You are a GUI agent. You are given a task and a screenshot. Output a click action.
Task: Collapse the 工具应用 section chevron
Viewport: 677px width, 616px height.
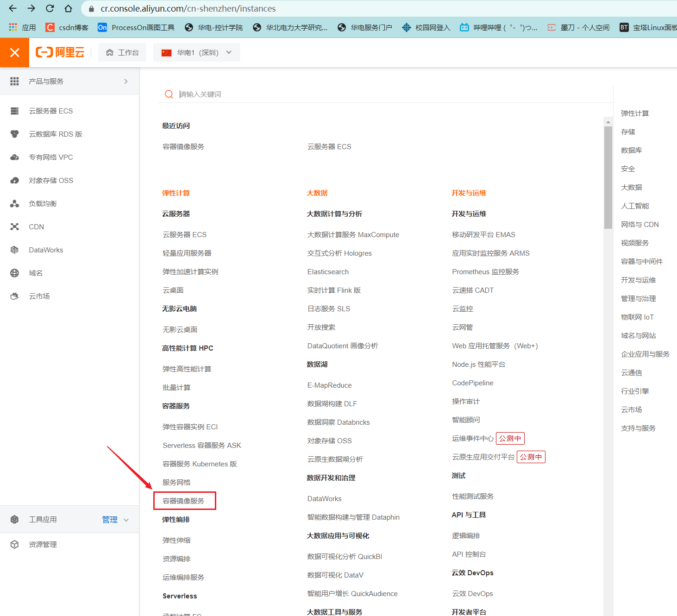[x=126, y=520]
